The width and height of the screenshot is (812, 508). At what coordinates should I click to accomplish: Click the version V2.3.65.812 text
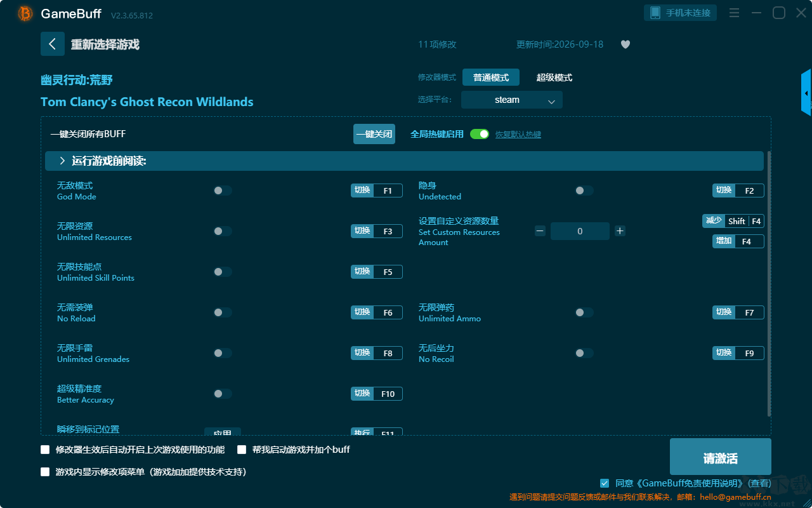coord(132,15)
